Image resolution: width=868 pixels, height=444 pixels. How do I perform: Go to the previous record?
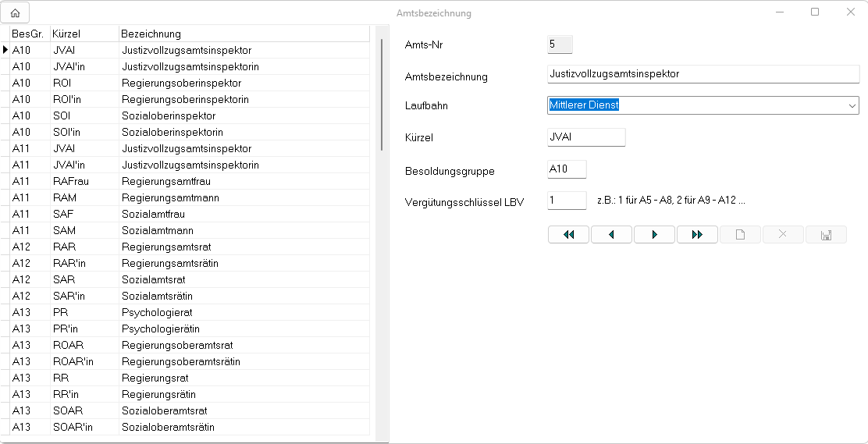coord(611,235)
